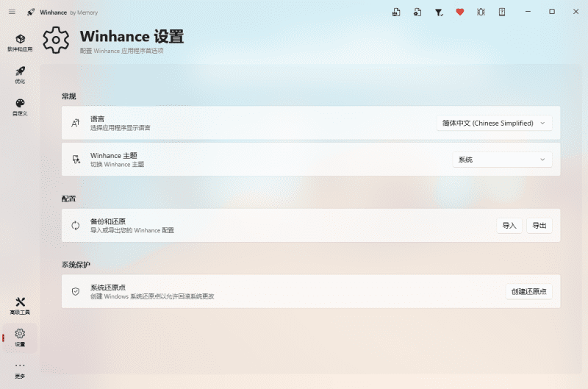Open the 优化 rocket section

pos(20,75)
